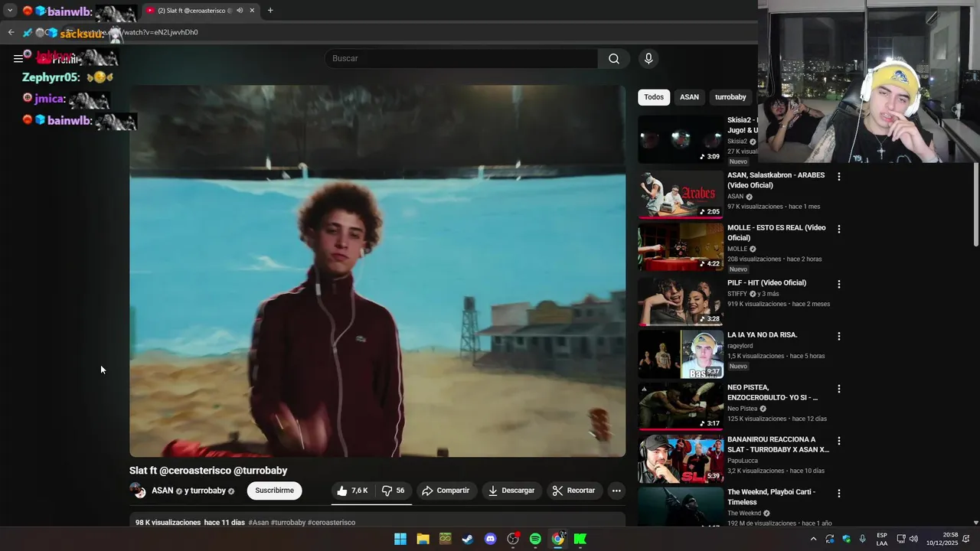Dislike the video with thumbs down
This screenshot has width=980, height=551.
pyautogui.click(x=394, y=491)
